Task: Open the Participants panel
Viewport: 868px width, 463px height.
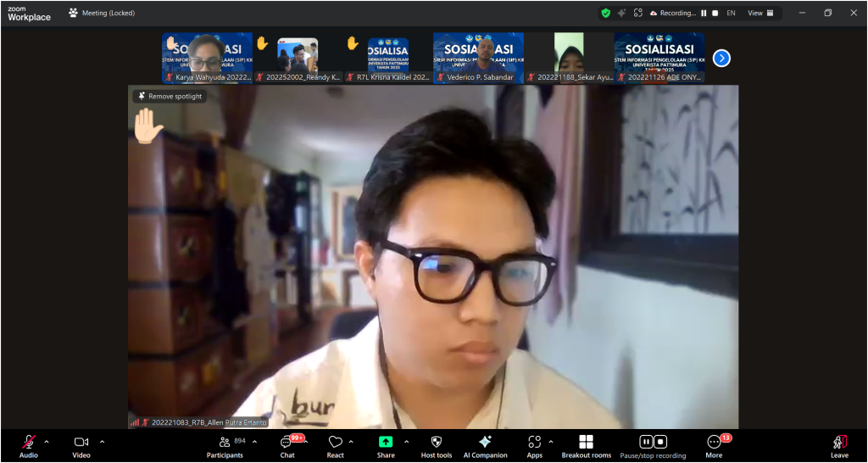Action: tap(225, 445)
